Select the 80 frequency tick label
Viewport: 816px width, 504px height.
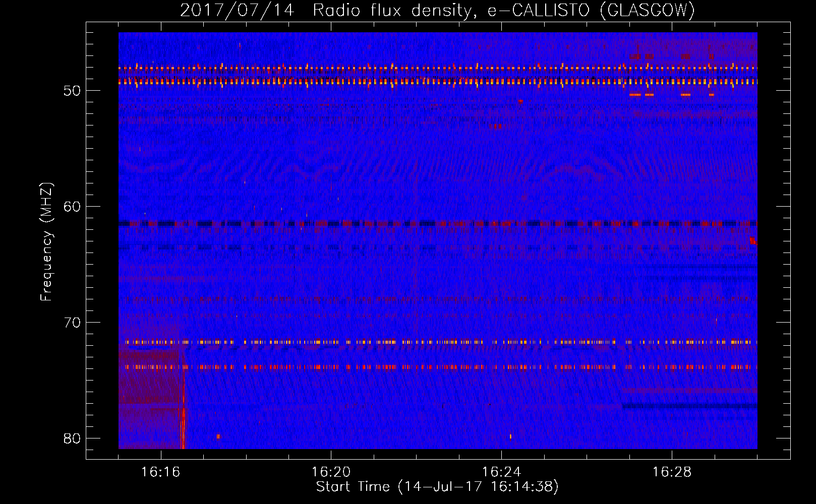(72, 438)
